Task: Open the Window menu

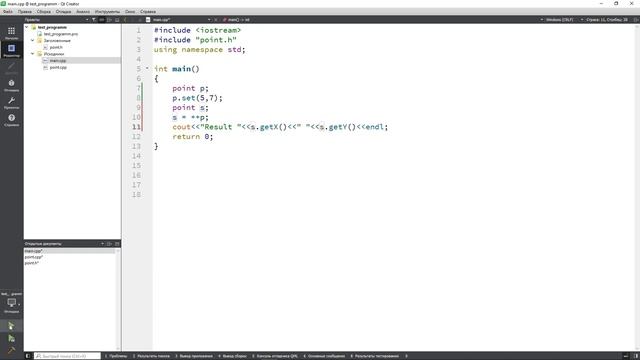Action: pyautogui.click(x=130, y=12)
